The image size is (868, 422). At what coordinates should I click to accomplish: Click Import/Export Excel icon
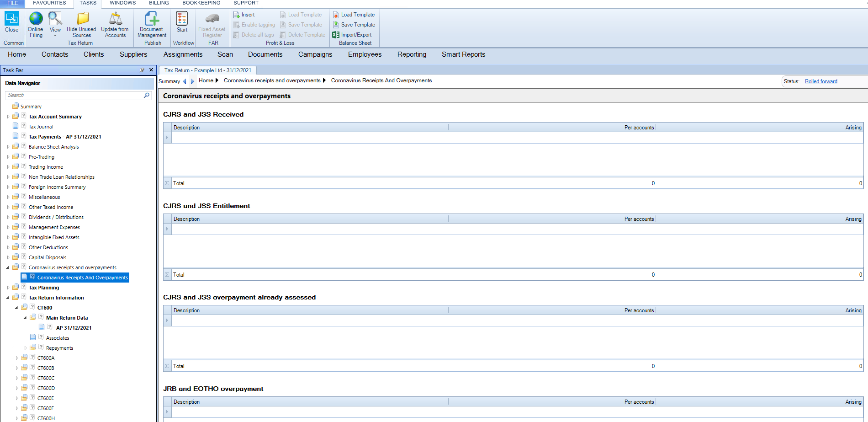point(336,35)
